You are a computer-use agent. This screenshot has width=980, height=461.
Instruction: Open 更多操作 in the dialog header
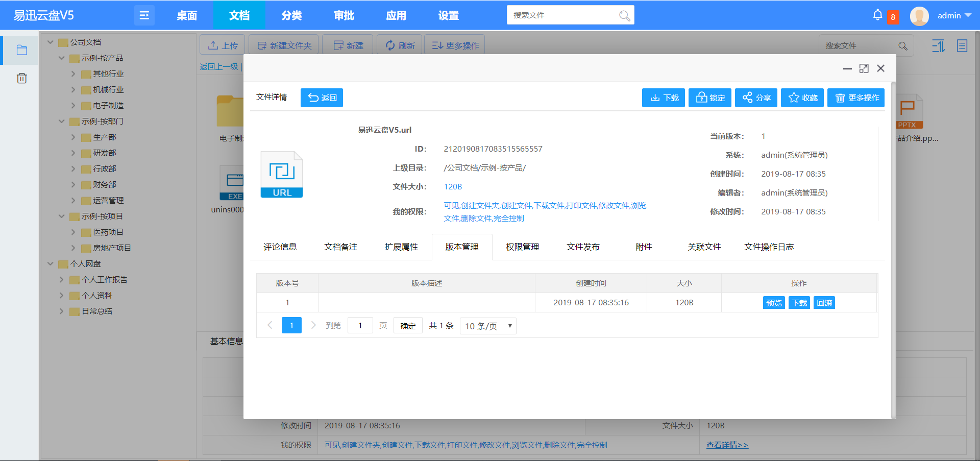pyautogui.click(x=856, y=98)
